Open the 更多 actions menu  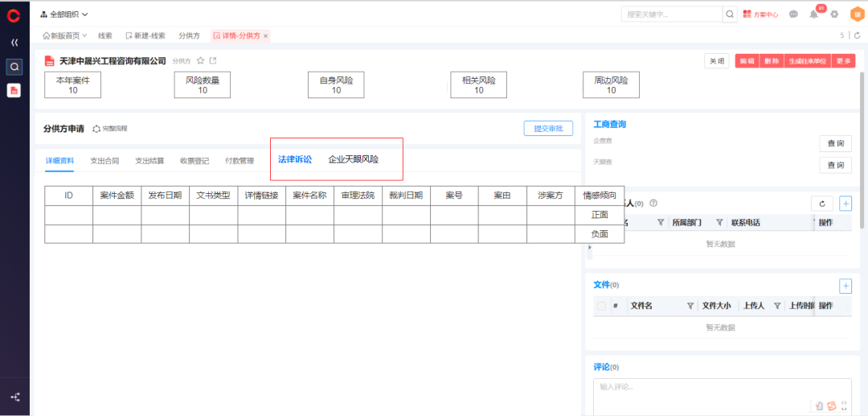pyautogui.click(x=844, y=61)
